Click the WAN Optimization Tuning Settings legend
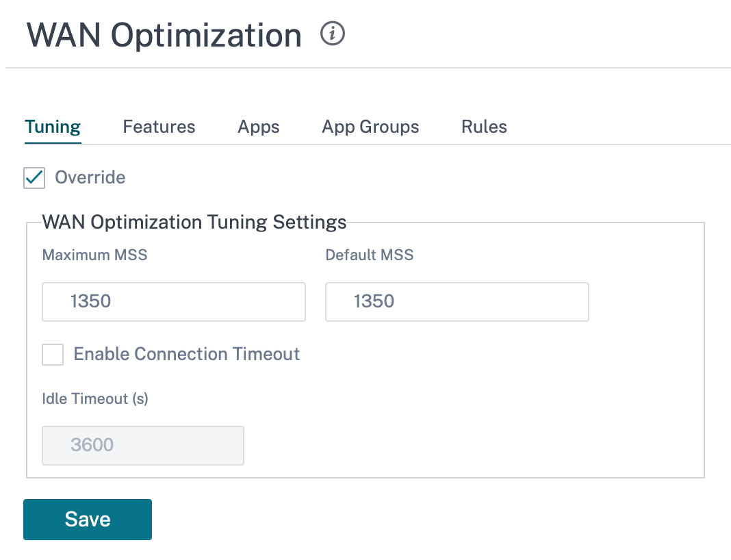 tap(194, 222)
